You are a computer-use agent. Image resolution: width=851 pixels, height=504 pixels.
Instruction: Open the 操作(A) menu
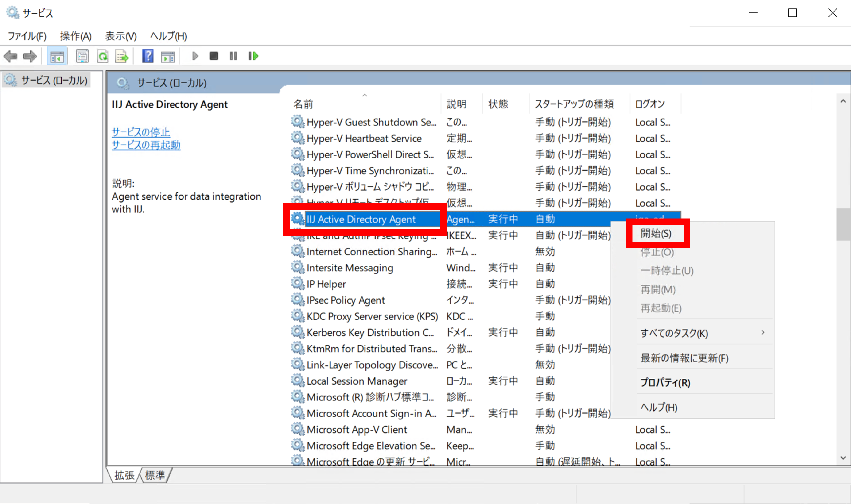[76, 36]
